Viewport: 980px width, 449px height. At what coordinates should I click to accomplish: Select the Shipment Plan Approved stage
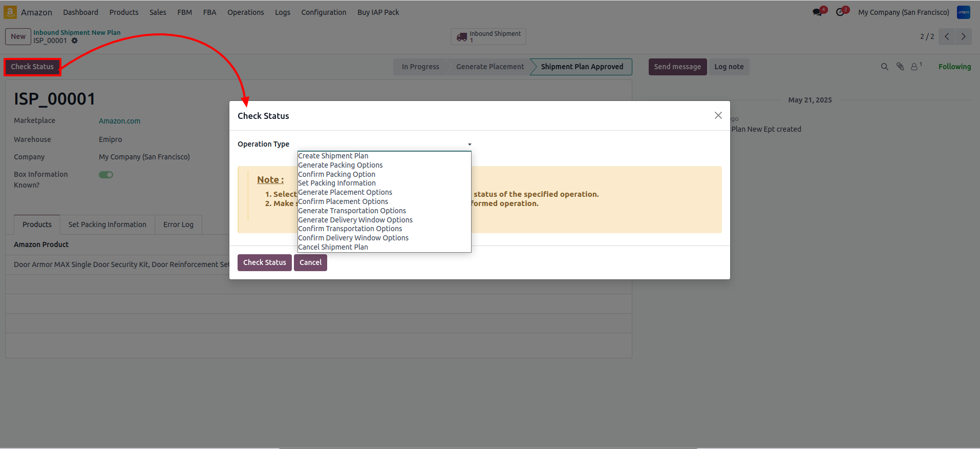(582, 67)
